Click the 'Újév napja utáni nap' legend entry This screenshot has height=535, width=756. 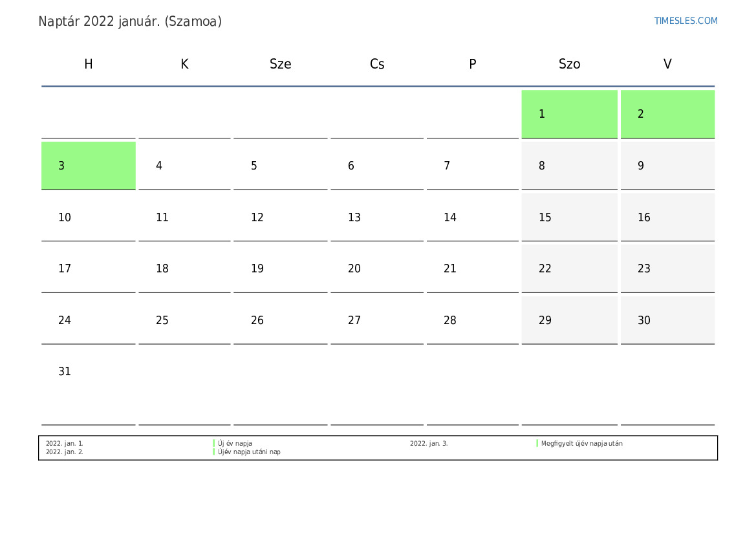tap(249, 452)
